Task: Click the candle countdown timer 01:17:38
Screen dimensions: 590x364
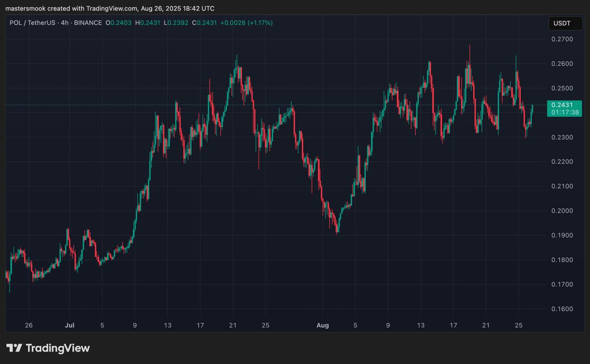Action: (x=564, y=112)
